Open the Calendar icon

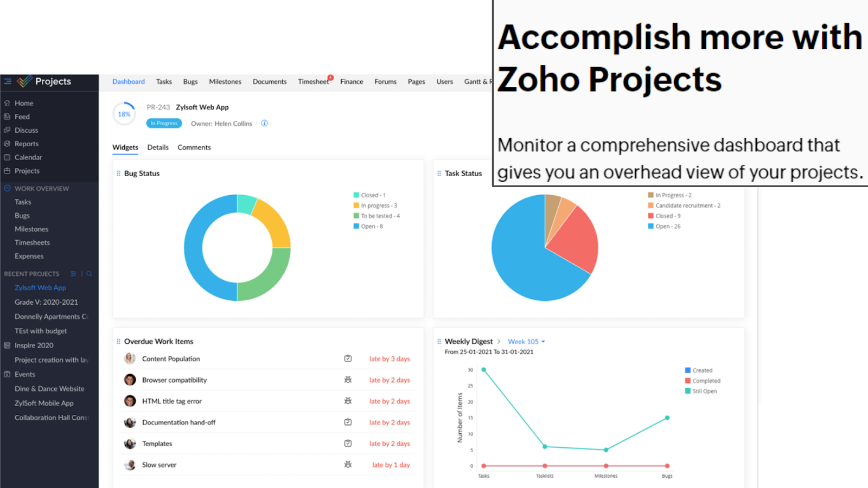click(x=8, y=157)
